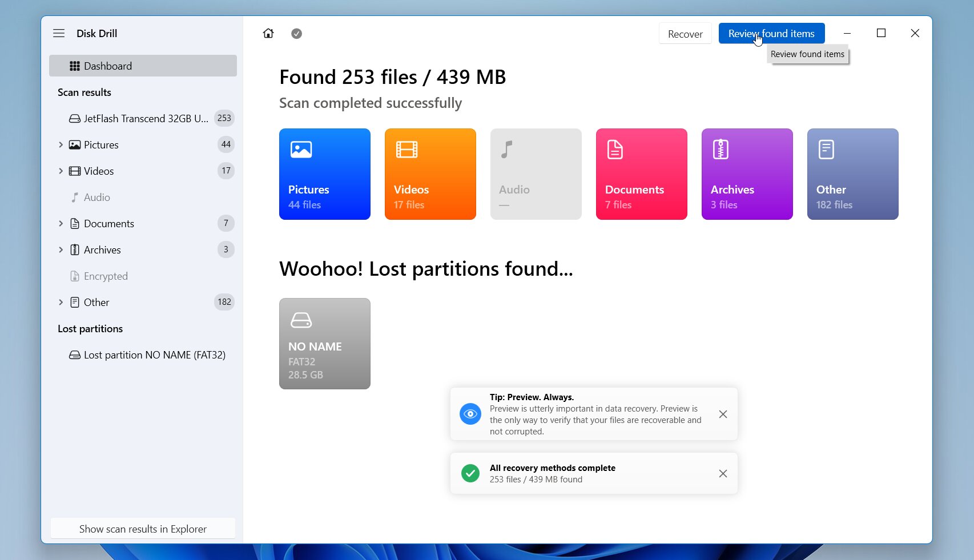Expand the Pictures tree node

tap(61, 144)
